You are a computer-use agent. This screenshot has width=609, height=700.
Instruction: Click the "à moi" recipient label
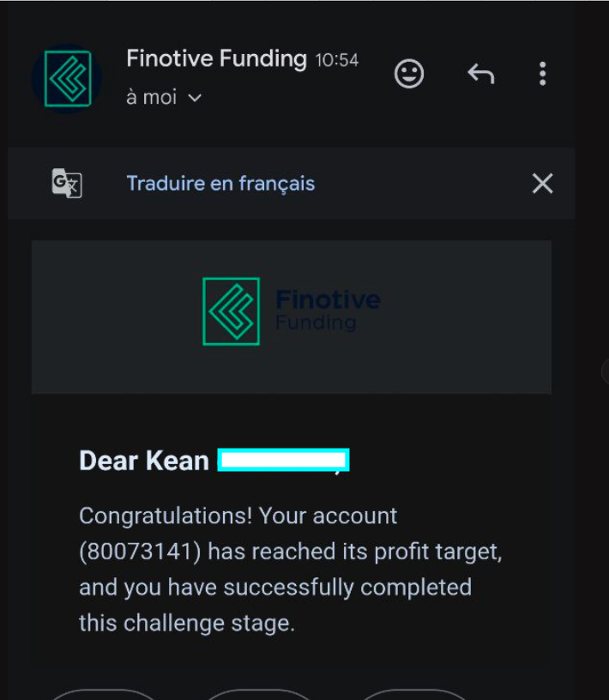pyautogui.click(x=151, y=98)
